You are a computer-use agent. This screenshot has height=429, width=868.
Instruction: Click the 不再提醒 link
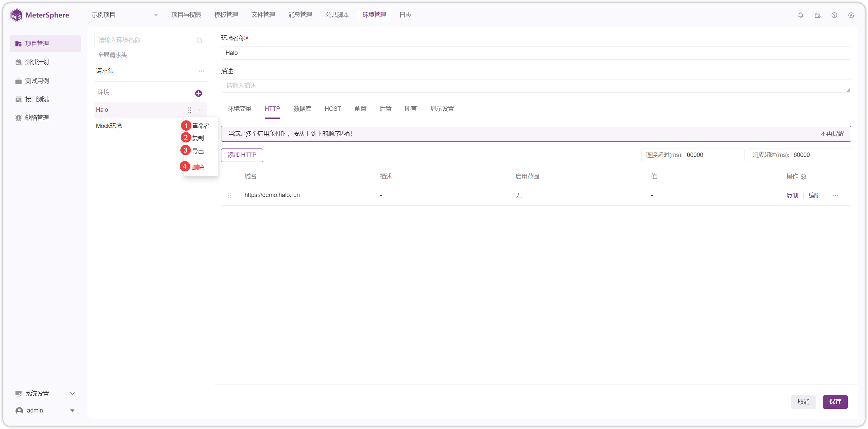(832, 134)
